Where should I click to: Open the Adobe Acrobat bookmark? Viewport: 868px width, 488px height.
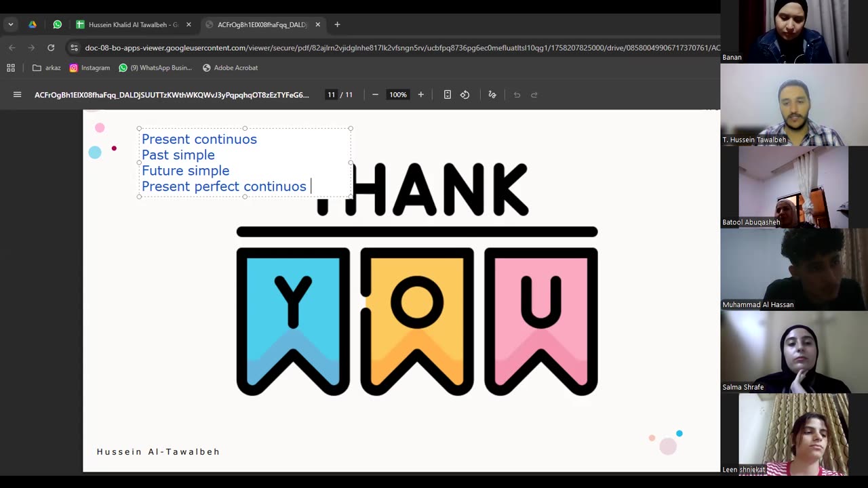point(230,68)
